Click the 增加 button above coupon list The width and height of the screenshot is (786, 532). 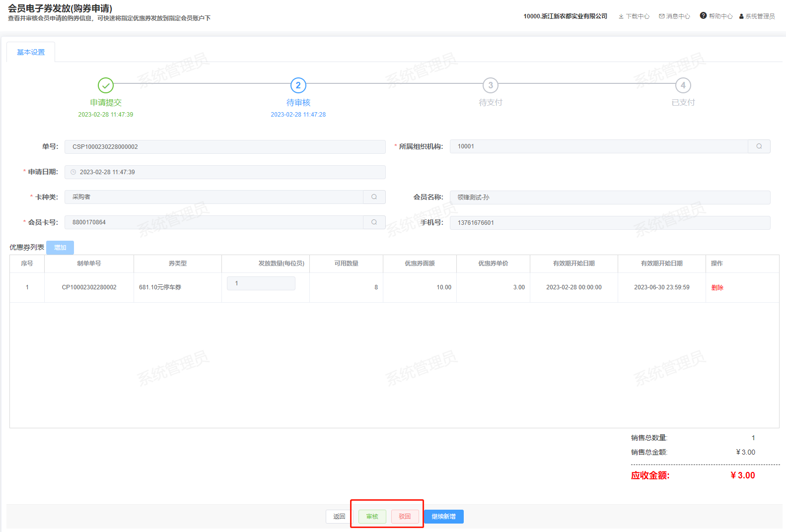(60, 248)
